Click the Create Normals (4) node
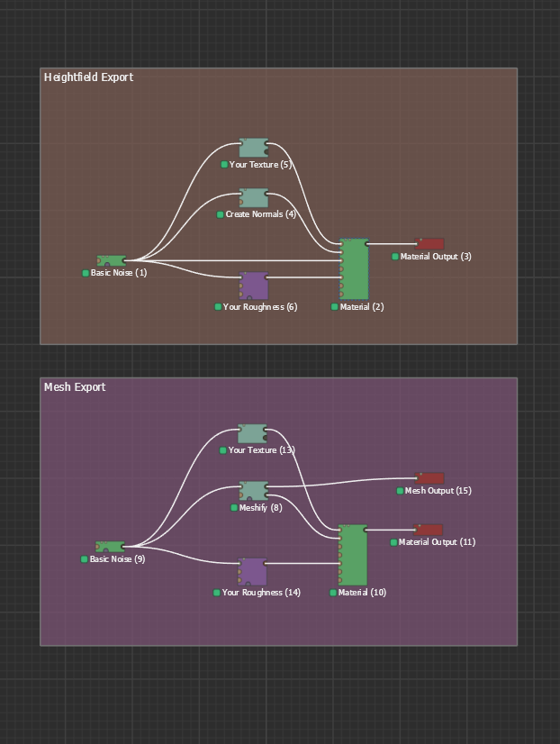This screenshot has height=744, width=560. (x=254, y=198)
